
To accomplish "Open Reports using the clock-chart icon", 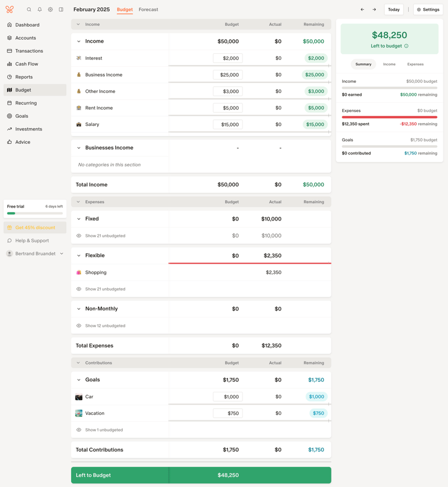I will (x=8, y=77).
